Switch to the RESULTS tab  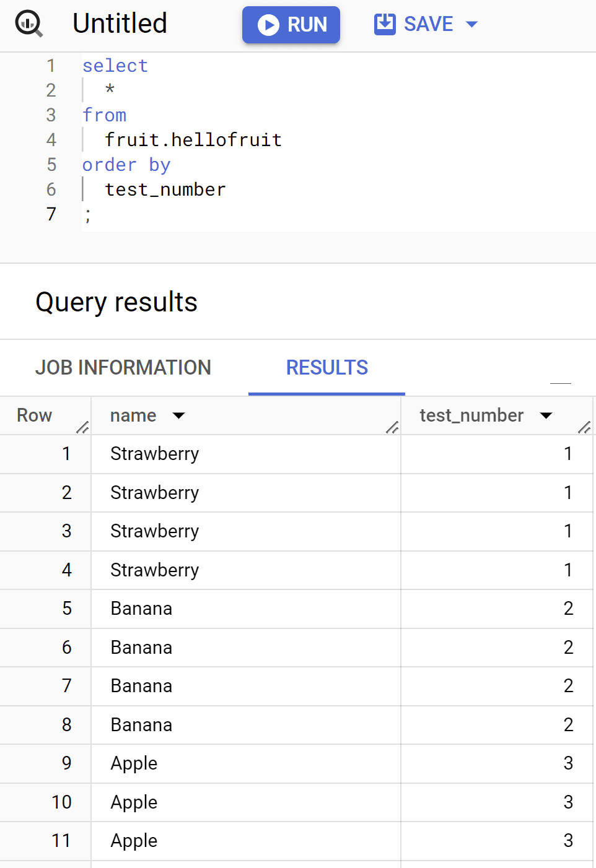click(x=327, y=368)
